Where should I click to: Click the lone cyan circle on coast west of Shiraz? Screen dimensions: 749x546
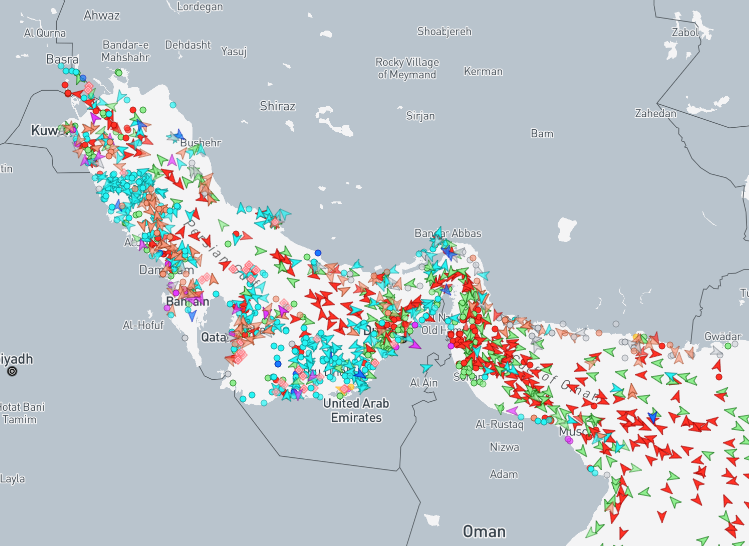[173, 105]
